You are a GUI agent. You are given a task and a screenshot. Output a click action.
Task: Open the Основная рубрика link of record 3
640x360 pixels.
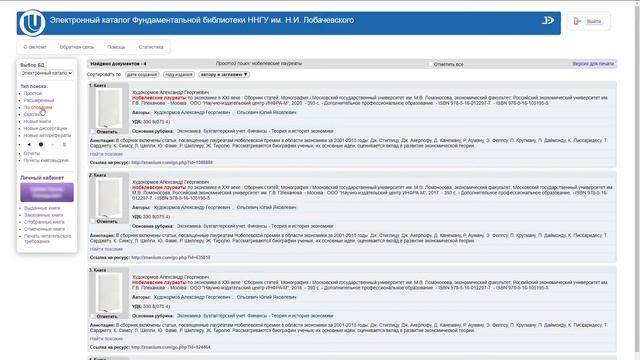[255, 316]
